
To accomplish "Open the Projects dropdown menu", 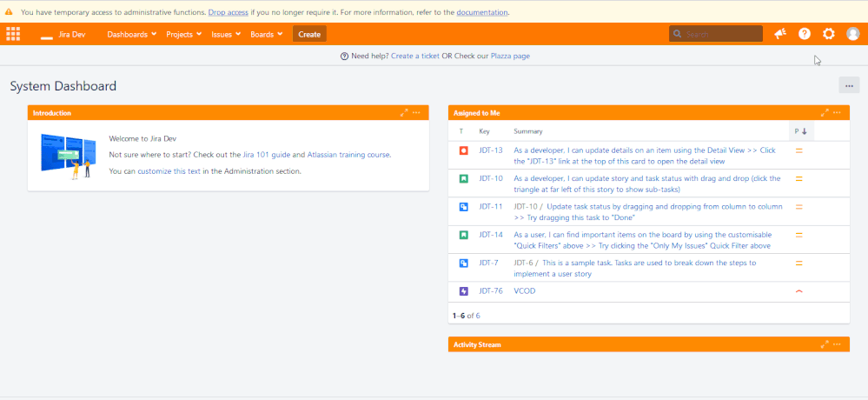I will click(186, 35).
